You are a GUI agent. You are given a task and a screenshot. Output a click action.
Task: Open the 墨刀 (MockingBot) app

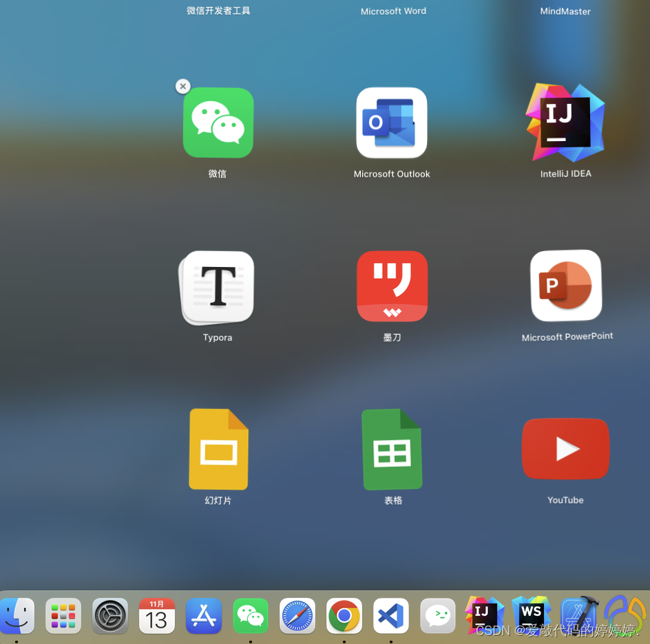point(392,286)
